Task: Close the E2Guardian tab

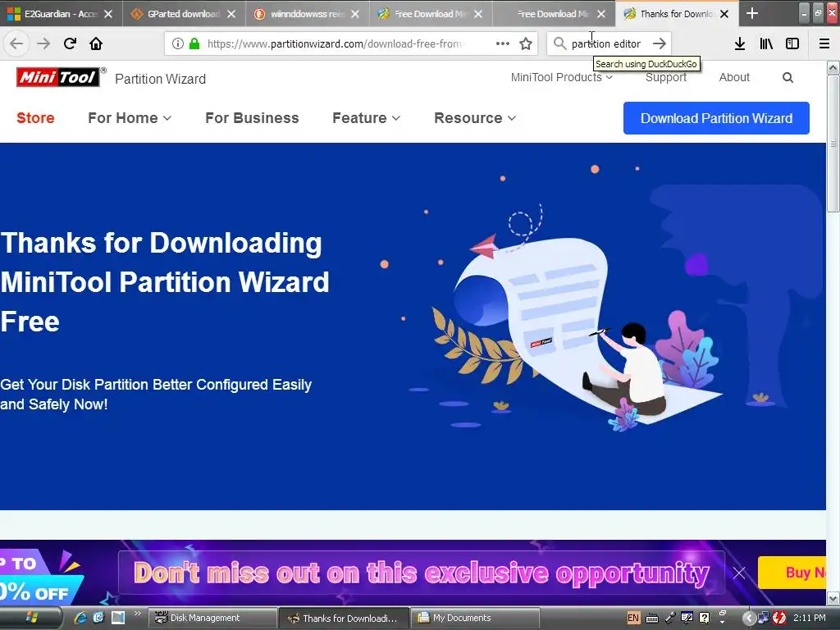Action: tap(108, 15)
